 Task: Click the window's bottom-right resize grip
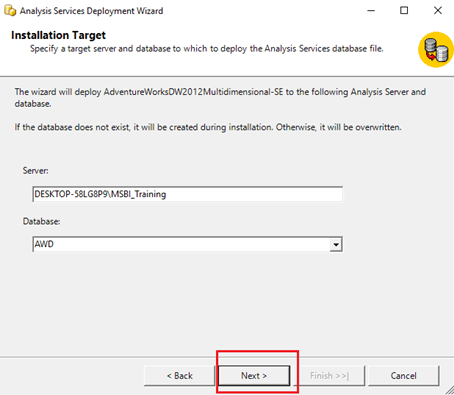click(449, 390)
